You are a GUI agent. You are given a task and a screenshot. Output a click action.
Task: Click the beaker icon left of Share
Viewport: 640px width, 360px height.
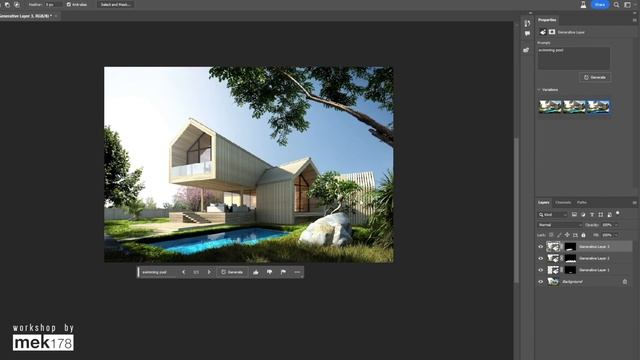pyautogui.click(x=583, y=4)
